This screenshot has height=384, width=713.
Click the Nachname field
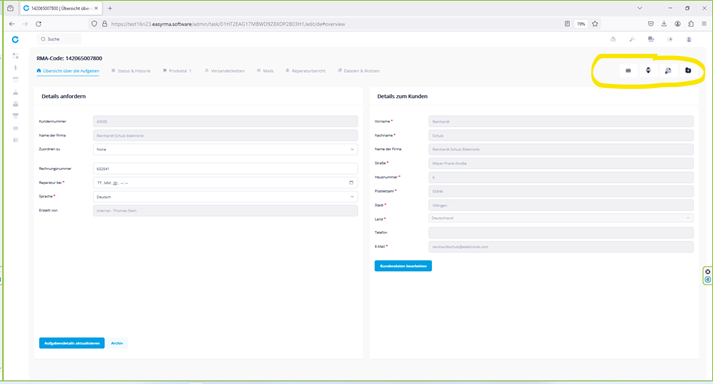click(561, 136)
